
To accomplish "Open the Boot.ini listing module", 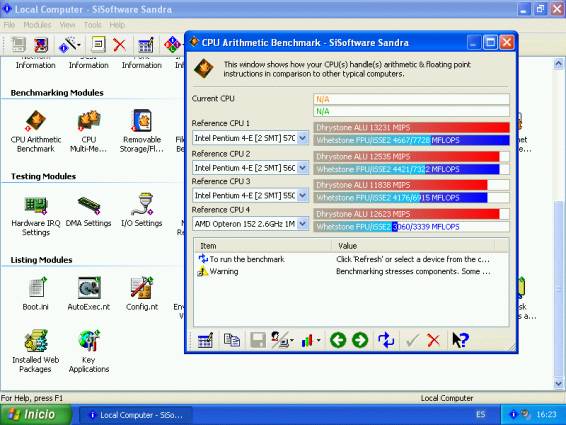I will coord(35,288).
